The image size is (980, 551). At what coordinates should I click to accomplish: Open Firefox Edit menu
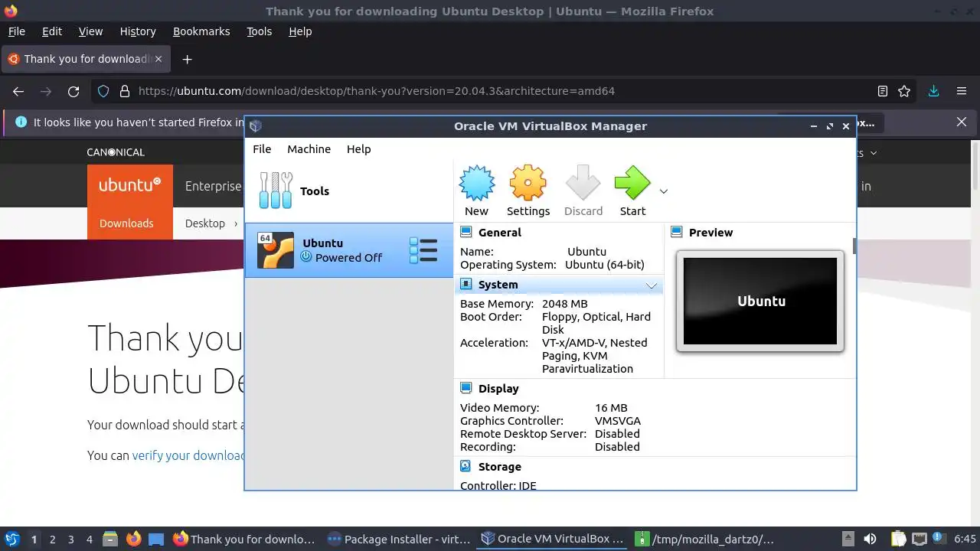point(52,31)
